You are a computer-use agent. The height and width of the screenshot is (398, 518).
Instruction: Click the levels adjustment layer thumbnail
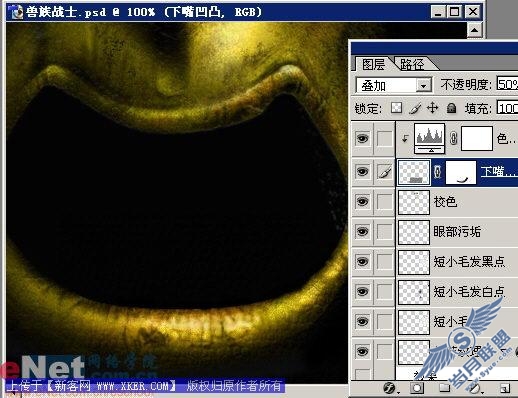coord(429,138)
